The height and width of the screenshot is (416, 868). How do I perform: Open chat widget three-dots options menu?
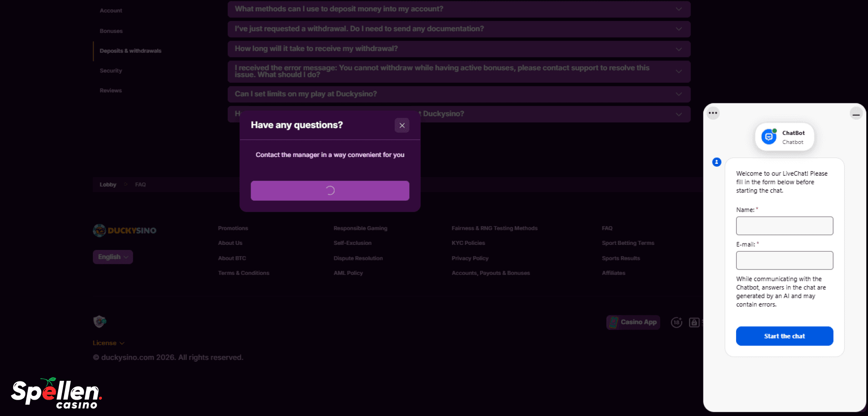[712, 113]
